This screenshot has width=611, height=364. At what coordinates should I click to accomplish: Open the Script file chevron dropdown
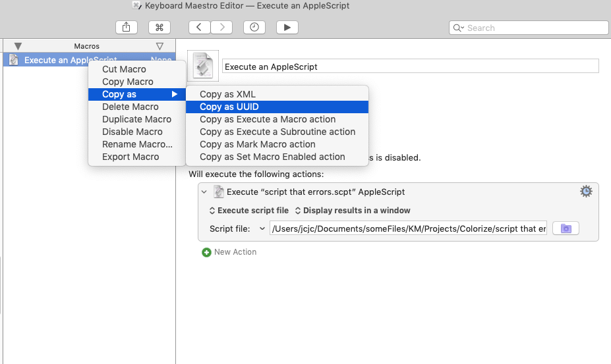click(262, 228)
